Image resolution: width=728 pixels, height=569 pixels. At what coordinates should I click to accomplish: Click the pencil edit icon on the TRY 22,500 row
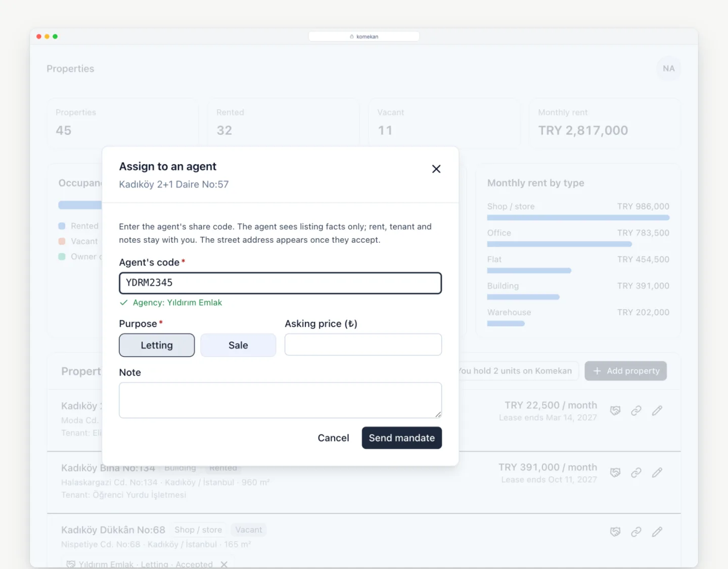657,411
